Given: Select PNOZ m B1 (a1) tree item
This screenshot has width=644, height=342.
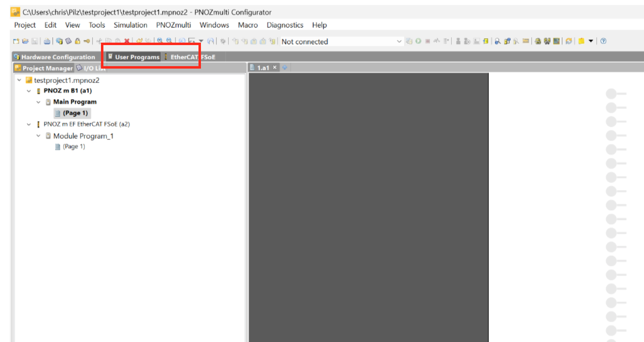Looking at the screenshot, I should coord(68,91).
